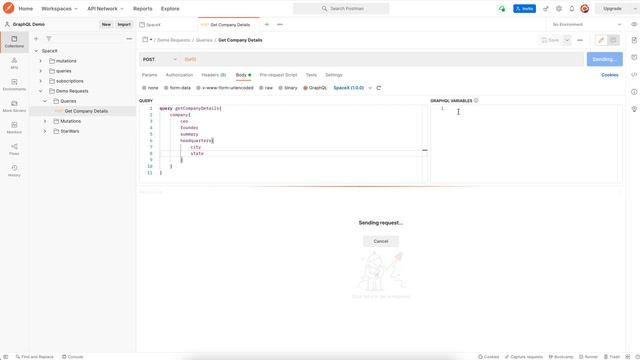Switch to the comments view icon beside pencil
This screenshot has width=640, height=360.
[x=613, y=40]
